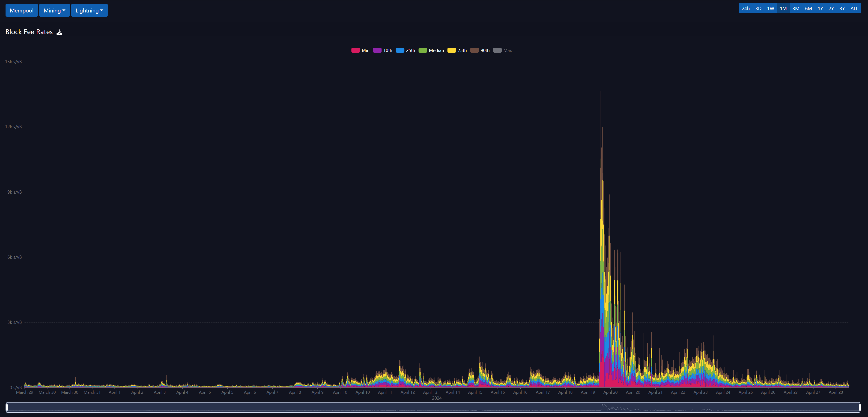
Task: Download the Block Fee Rates chart
Action: (x=59, y=32)
